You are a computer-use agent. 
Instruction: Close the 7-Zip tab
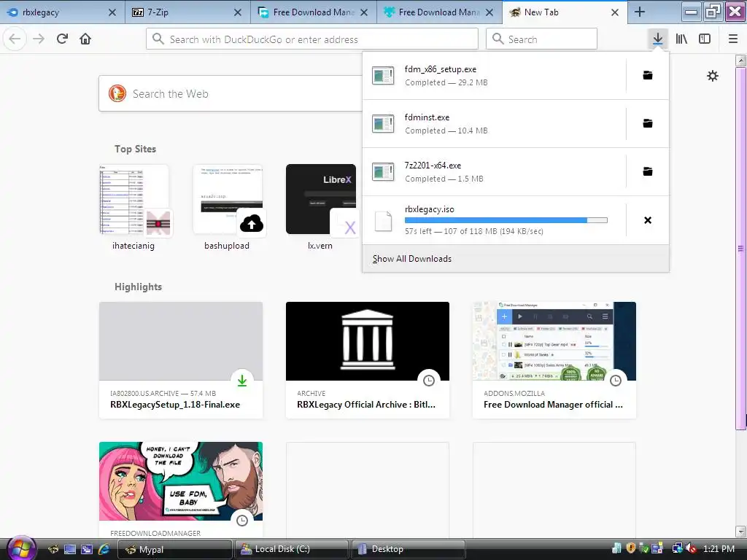[238, 12]
